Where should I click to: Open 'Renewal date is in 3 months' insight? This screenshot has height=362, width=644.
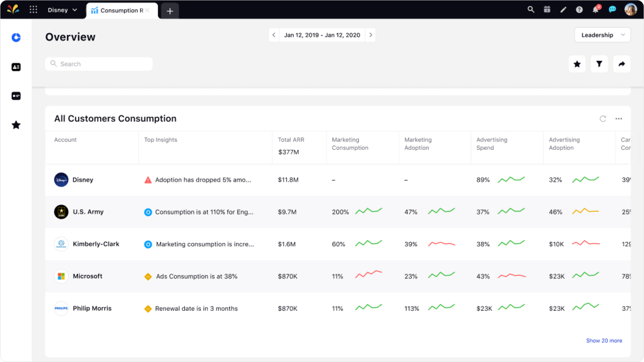click(x=196, y=309)
